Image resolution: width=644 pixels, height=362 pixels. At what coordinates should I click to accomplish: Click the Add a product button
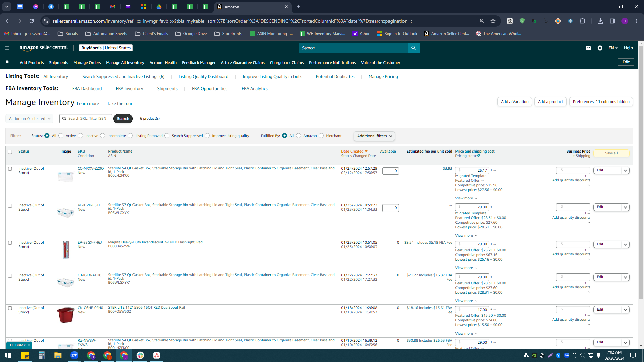550,102
